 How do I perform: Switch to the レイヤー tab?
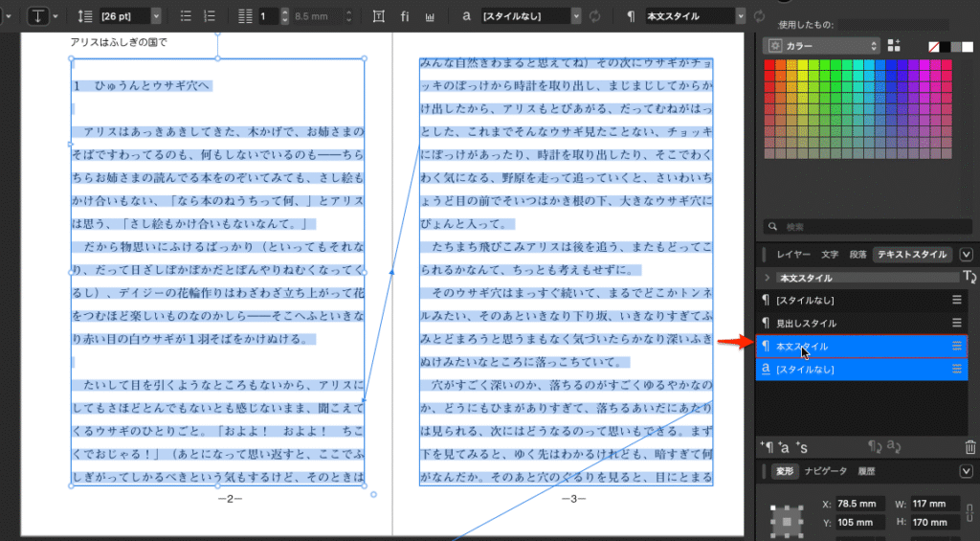(793, 254)
